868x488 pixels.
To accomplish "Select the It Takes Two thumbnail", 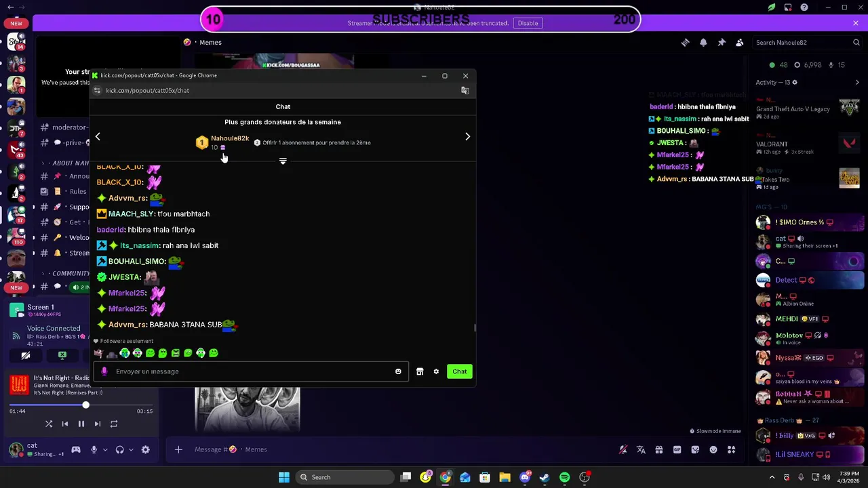I will pos(850,178).
